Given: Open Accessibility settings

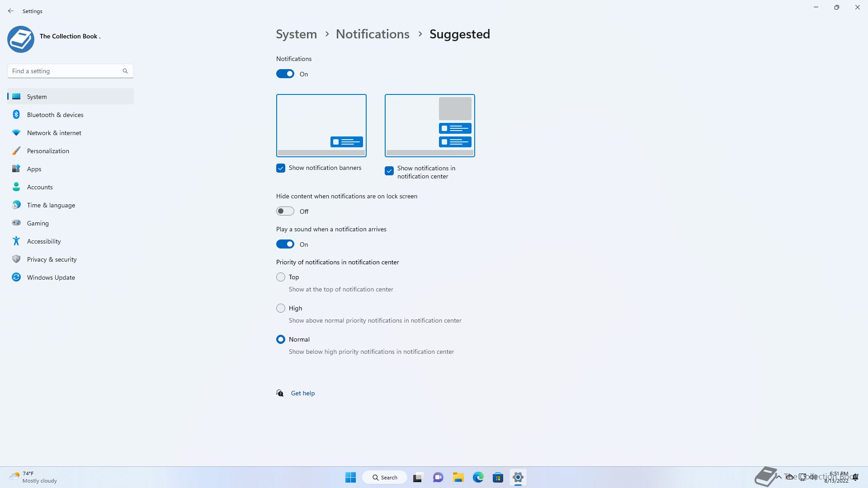Looking at the screenshot, I should [x=43, y=241].
